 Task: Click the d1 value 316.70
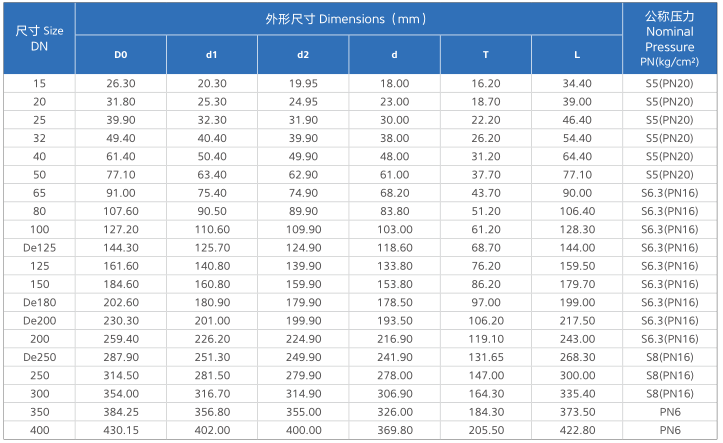click(212, 394)
